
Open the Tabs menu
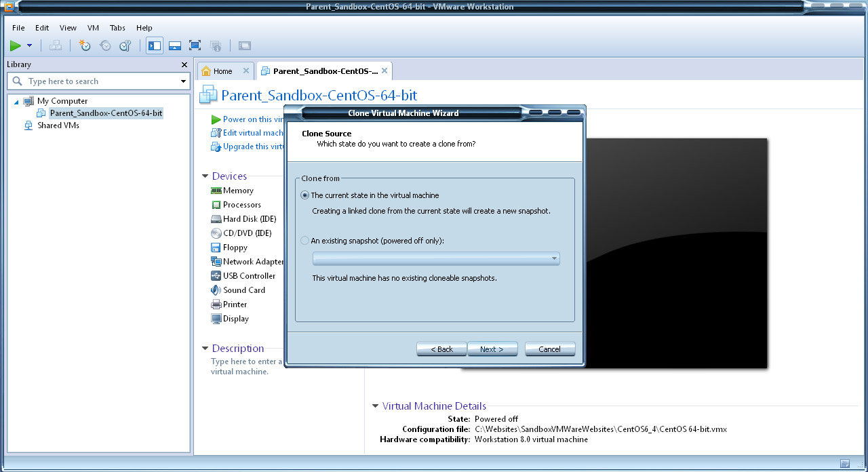[117, 28]
